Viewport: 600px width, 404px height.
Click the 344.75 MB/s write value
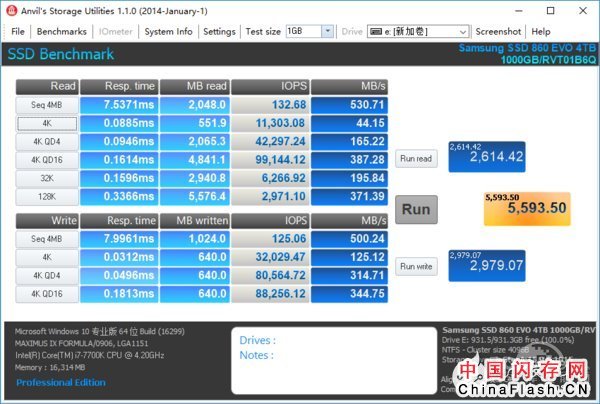[x=349, y=294]
